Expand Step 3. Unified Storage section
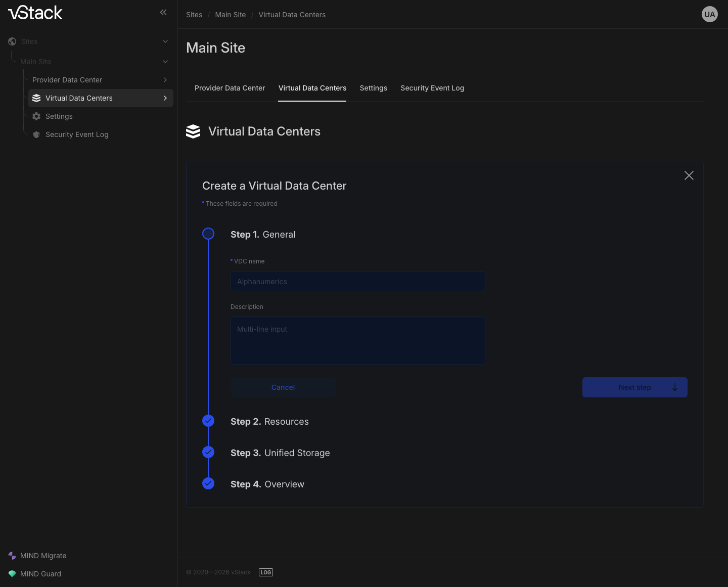The width and height of the screenshot is (728, 587). (280, 453)
